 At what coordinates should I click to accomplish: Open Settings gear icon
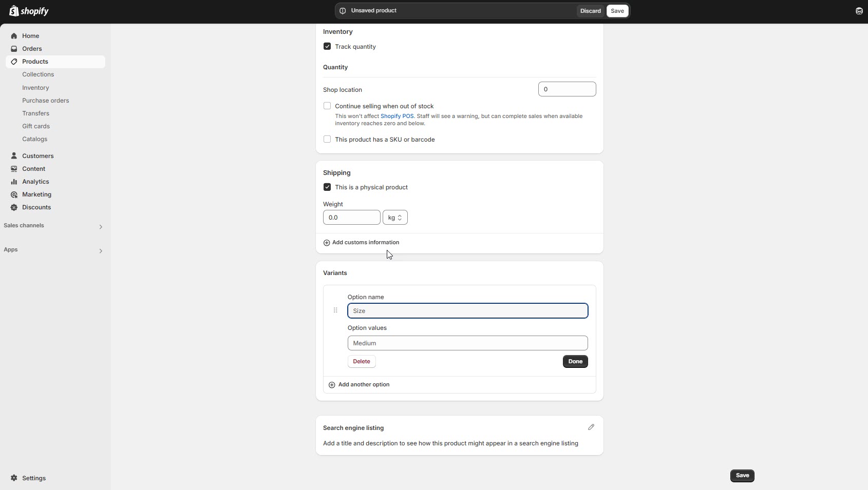pos(14,478)
